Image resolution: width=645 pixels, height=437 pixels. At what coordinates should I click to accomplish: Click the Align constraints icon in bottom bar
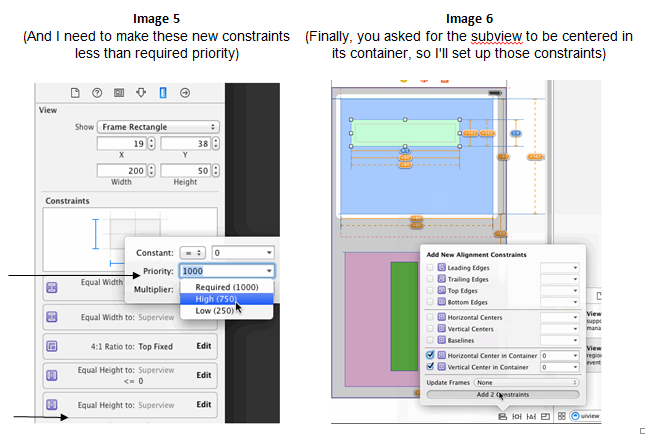[x=501, y=414]
